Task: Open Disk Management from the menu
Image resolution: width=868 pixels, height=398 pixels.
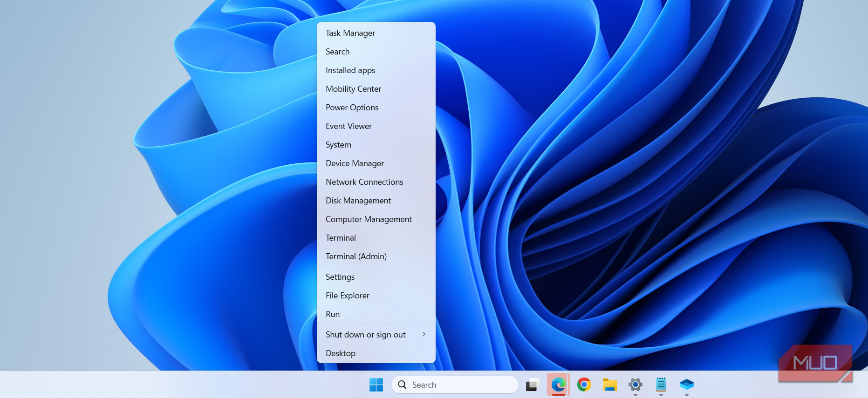Action: coord(376,201)
